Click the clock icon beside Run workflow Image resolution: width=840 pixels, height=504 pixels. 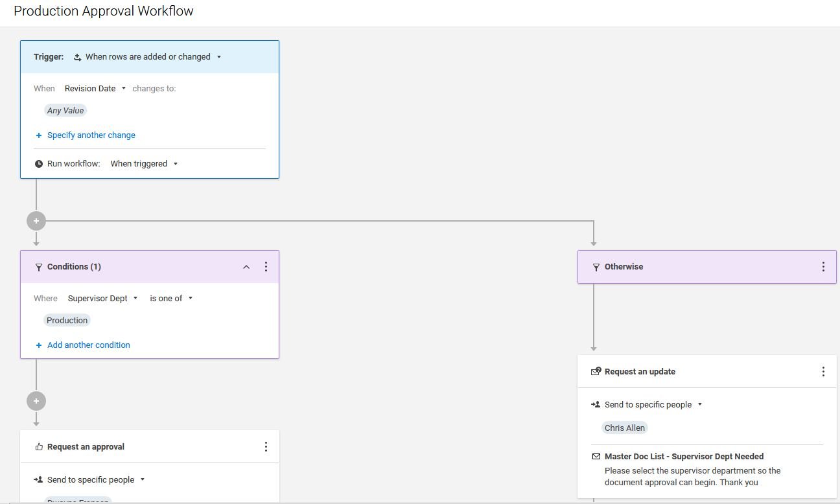click(39, 164)
